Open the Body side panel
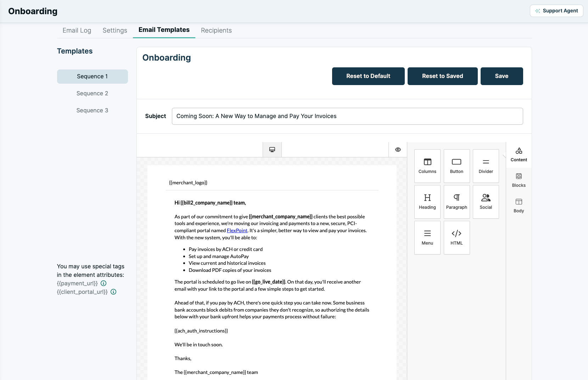The image size is (588, 380). (x=519, y=206)
